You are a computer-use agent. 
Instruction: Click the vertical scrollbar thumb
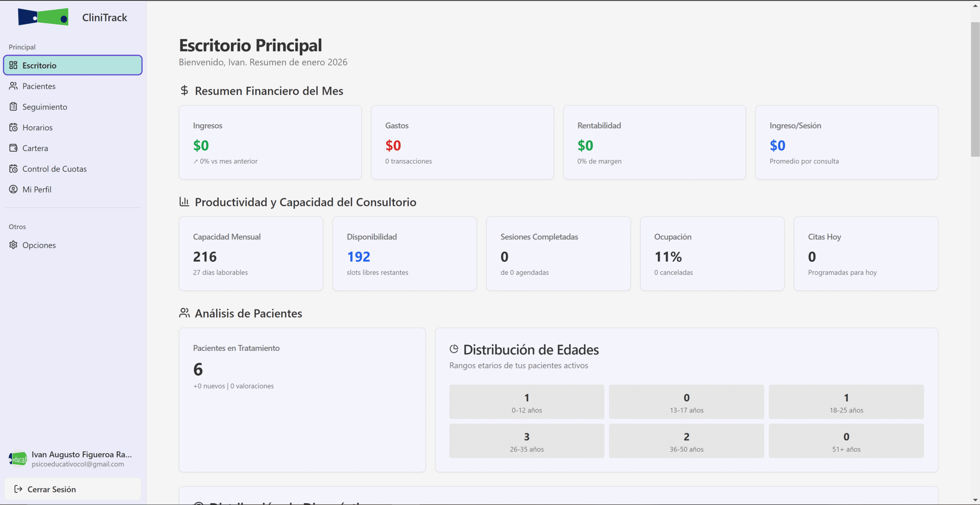[x=975, y=90]
